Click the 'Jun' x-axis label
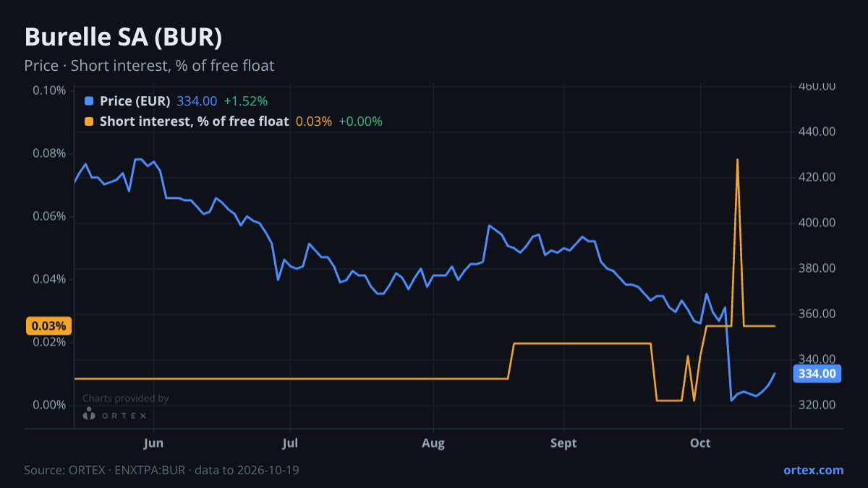This screenshot has width=868, height=488. coord(153,443)
